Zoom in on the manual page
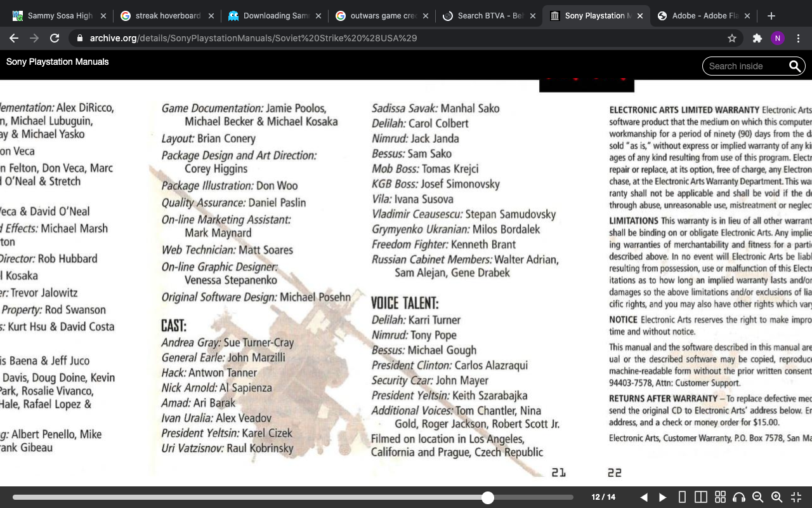812x508 pixels. click(x=776, y=497)
